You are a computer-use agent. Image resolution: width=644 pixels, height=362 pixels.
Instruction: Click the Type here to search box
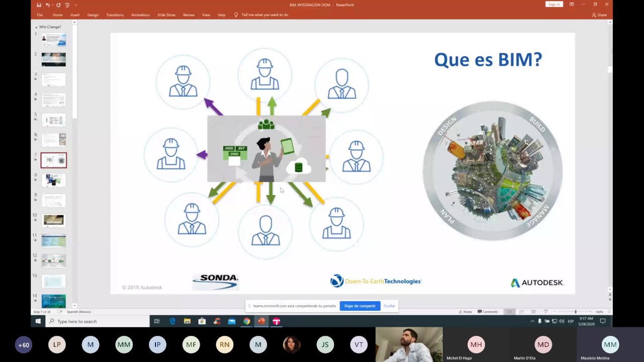[x=98, y=321]
